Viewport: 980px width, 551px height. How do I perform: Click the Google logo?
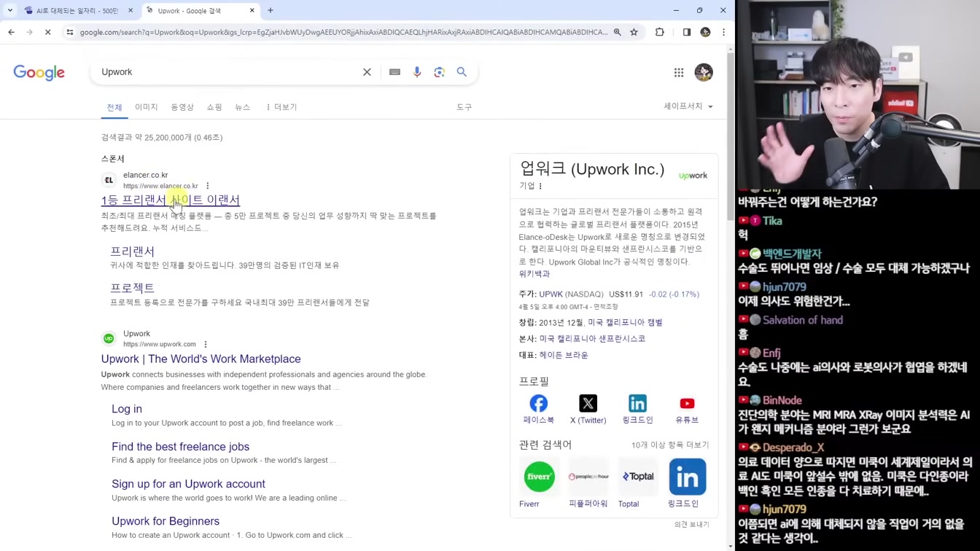[39, 72]
